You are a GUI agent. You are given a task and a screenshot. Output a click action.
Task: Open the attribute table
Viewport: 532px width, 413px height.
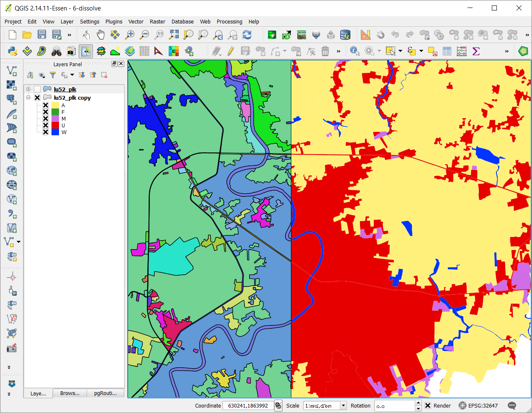[447, 51]
